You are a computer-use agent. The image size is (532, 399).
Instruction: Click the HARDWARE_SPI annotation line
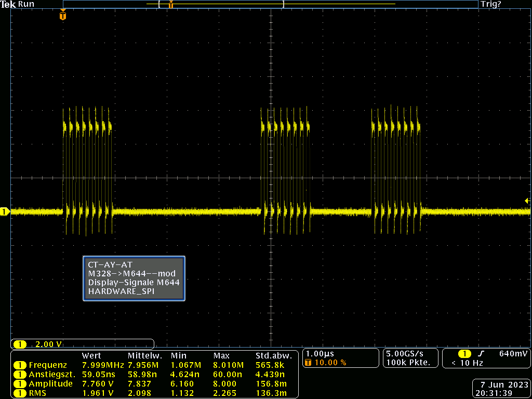tap(121, 291)
